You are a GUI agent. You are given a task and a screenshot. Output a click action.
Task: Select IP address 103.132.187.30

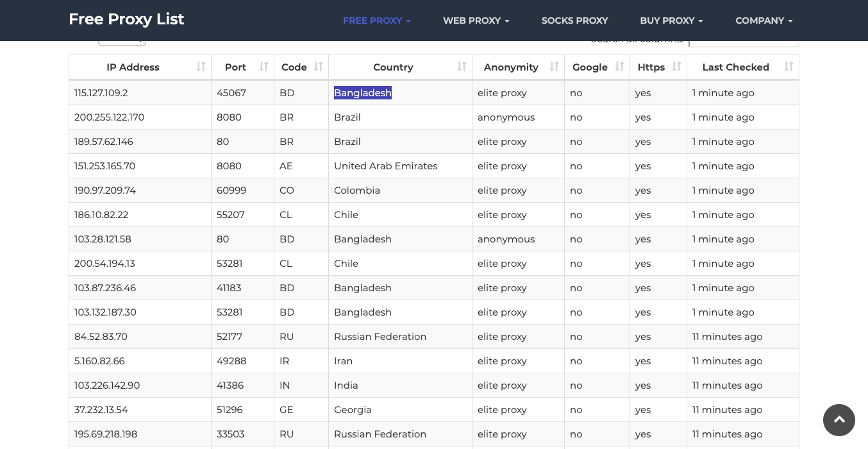105,312
